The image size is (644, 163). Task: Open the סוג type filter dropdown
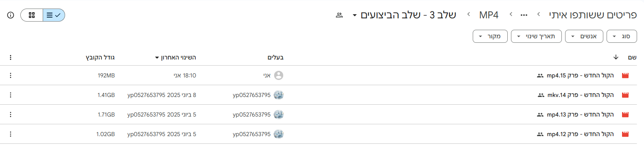[621, 36]
